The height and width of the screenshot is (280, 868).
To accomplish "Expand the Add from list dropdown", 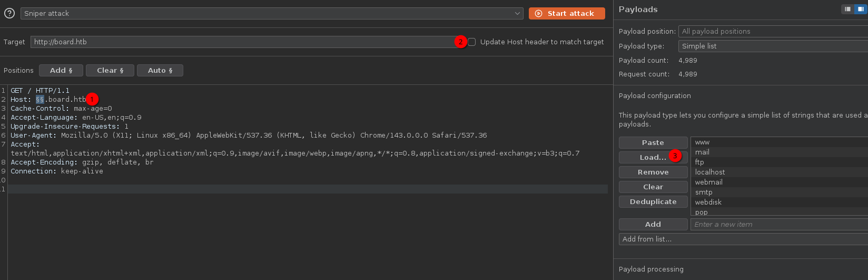I will pyautogui.click(x=743, y=239).
